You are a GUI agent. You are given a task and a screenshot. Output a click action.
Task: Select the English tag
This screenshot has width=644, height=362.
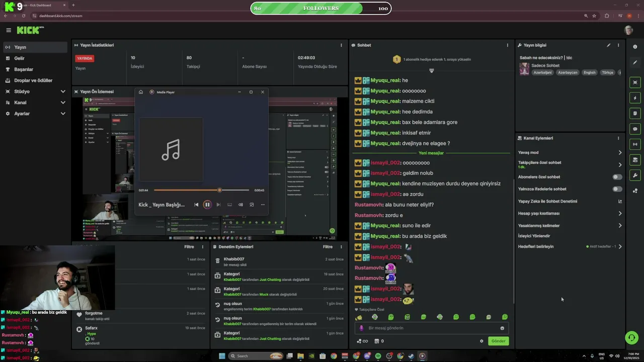tap(589, 72)
